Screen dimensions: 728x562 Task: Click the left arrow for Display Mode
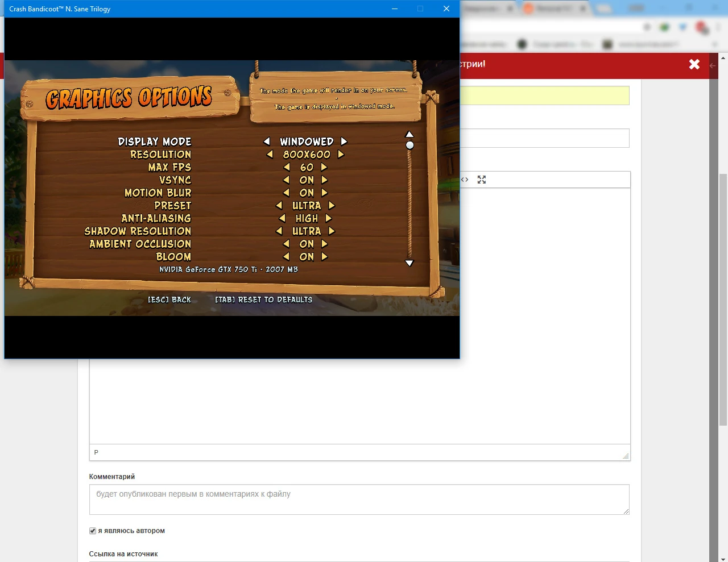266,141
